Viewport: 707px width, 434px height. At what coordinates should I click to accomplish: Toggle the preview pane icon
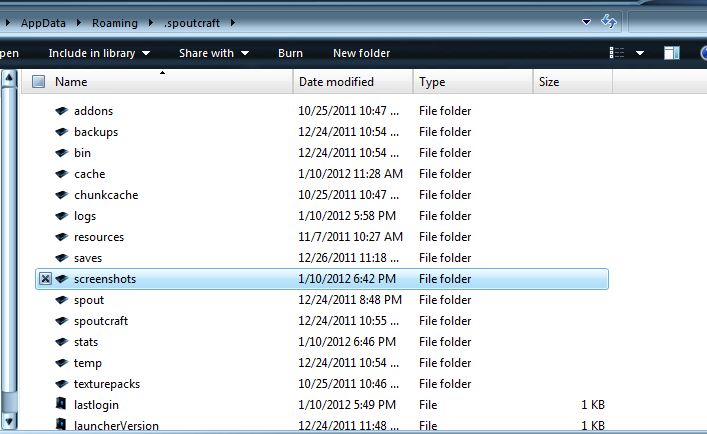pos(672,53)
